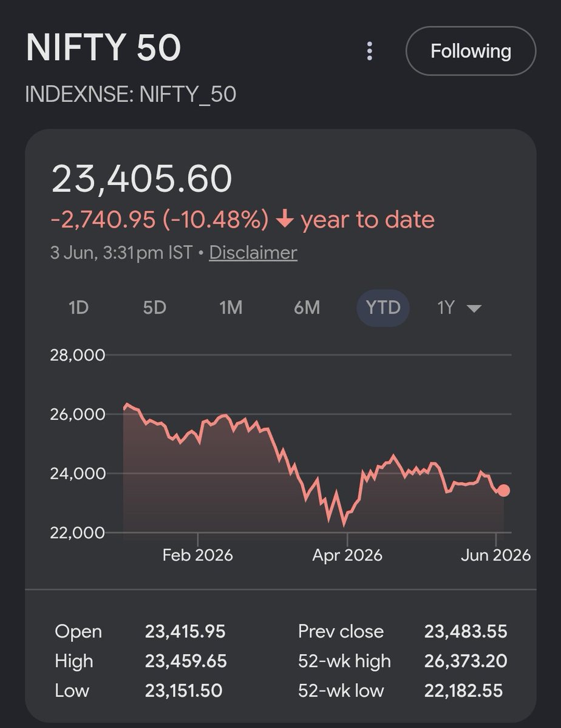Image resolution: width=561 pixels, height=728 pixels.
Task: Click the Low value 23,151.50
Action: click(x=183, y=690)
